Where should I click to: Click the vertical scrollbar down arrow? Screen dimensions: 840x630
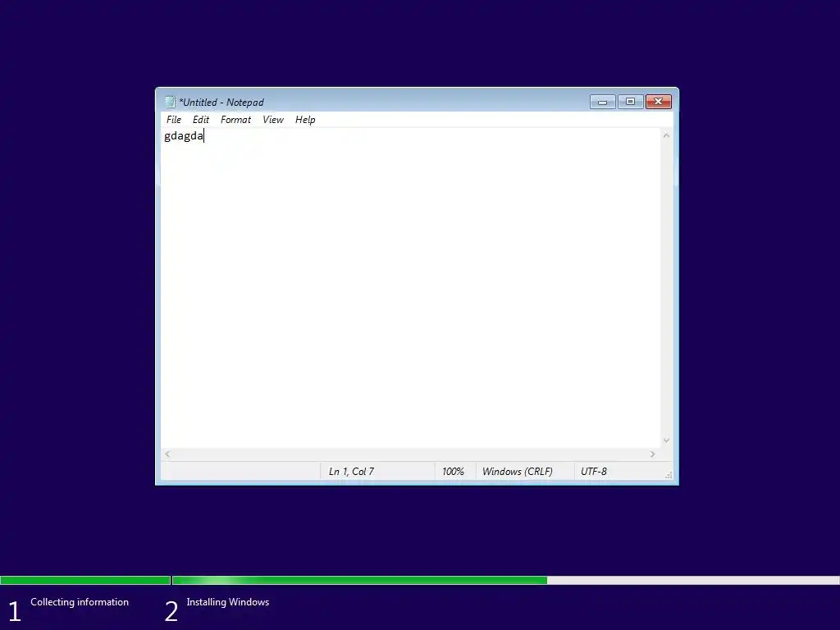pos(666,441)
